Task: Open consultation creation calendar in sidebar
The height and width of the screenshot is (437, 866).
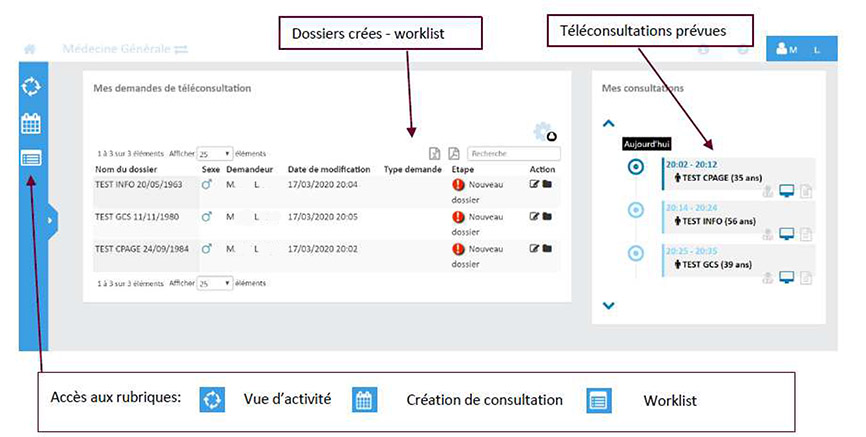Action: 31,123
